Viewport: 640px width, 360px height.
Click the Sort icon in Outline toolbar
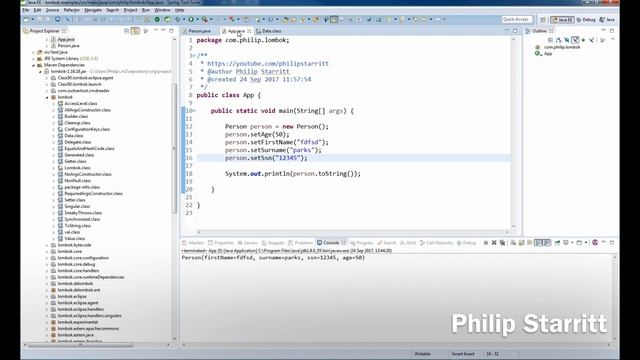558,40
